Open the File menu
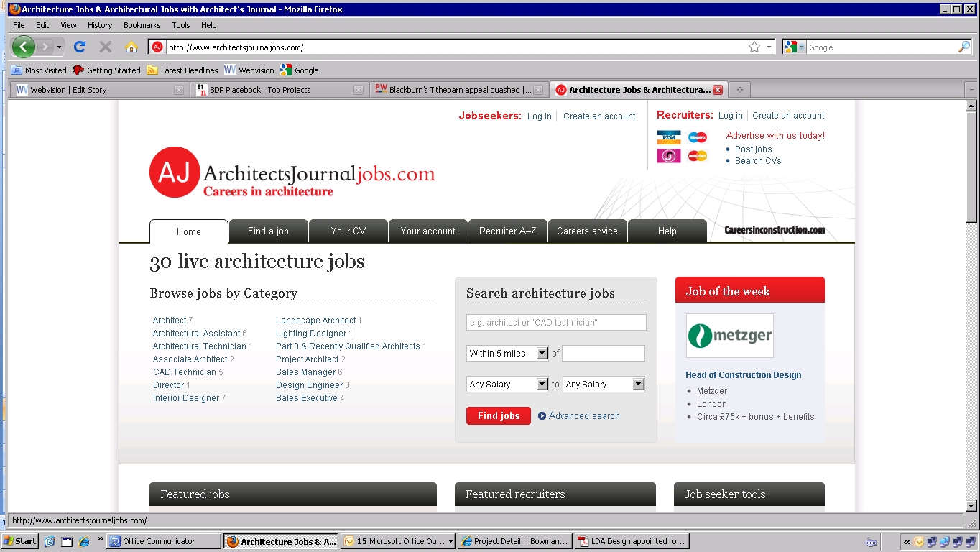 tap(19, 25)
